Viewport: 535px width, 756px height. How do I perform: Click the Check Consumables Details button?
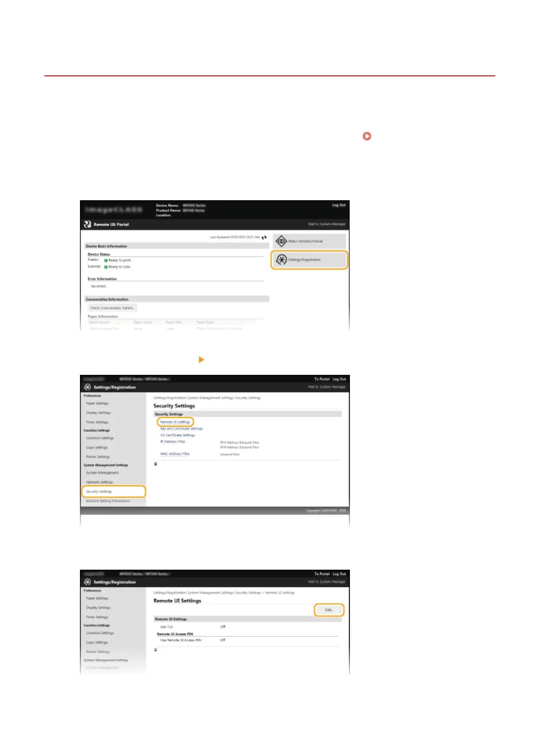click(x=112, y=308)
